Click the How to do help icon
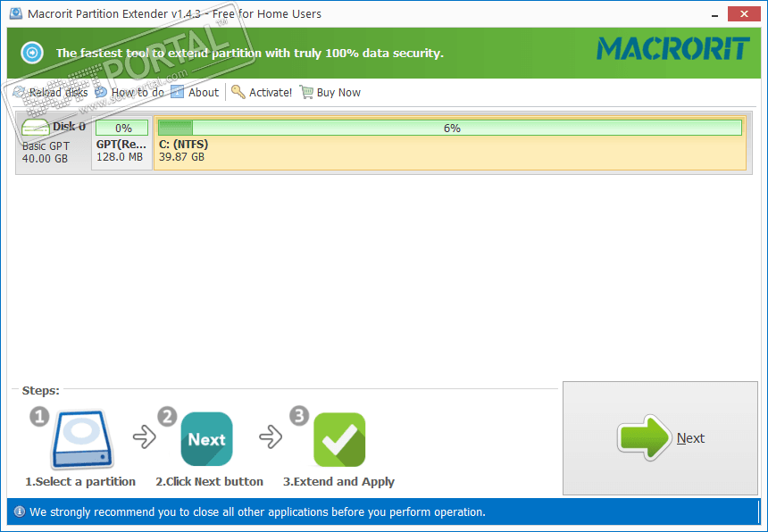 100,92
